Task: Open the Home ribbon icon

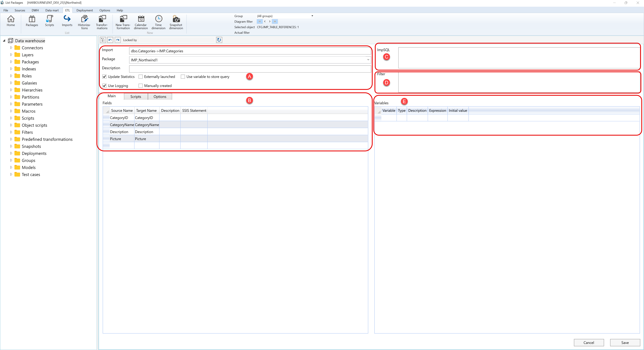Action: 11,21
